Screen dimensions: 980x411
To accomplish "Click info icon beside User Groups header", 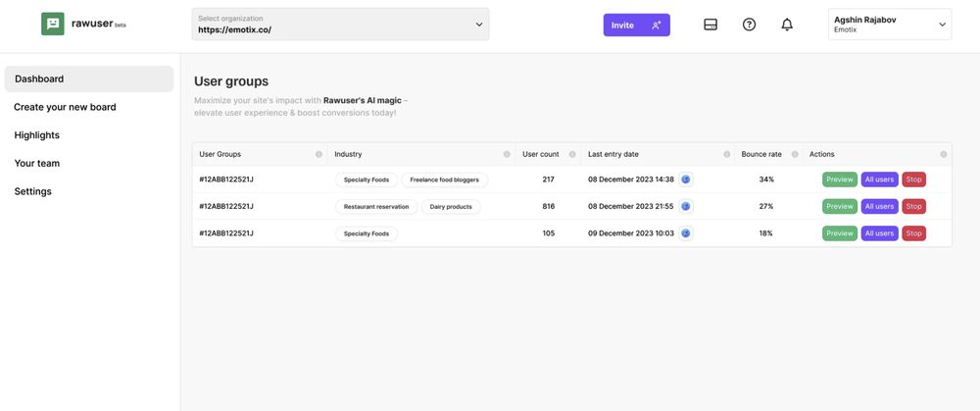I will coord(318,154).
